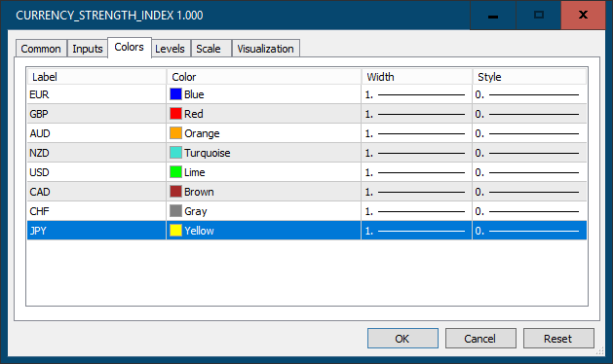Change AUD line width value
613x364 pixels.
point(417,133)
